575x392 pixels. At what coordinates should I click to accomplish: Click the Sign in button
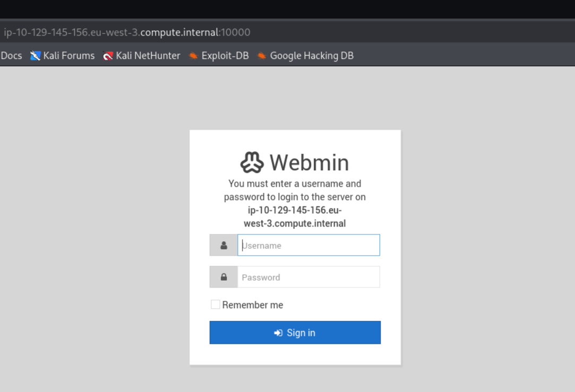(295, 333)
